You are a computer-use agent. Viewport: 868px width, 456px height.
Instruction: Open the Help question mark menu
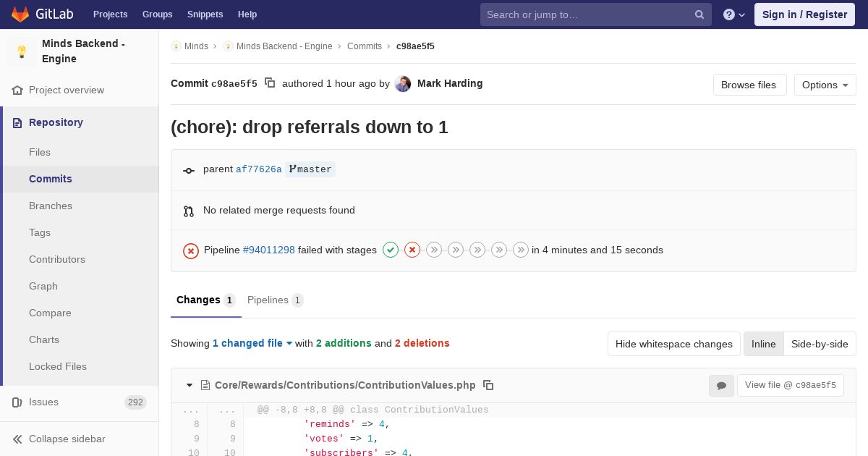click(x=734, y=14)
